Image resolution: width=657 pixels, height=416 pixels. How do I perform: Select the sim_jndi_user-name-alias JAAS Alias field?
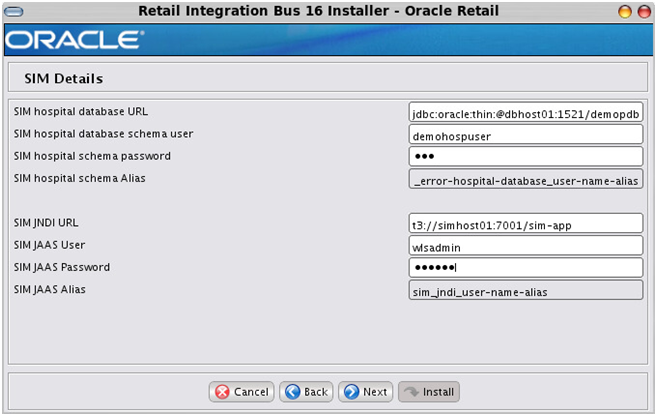tap(525, 290)
